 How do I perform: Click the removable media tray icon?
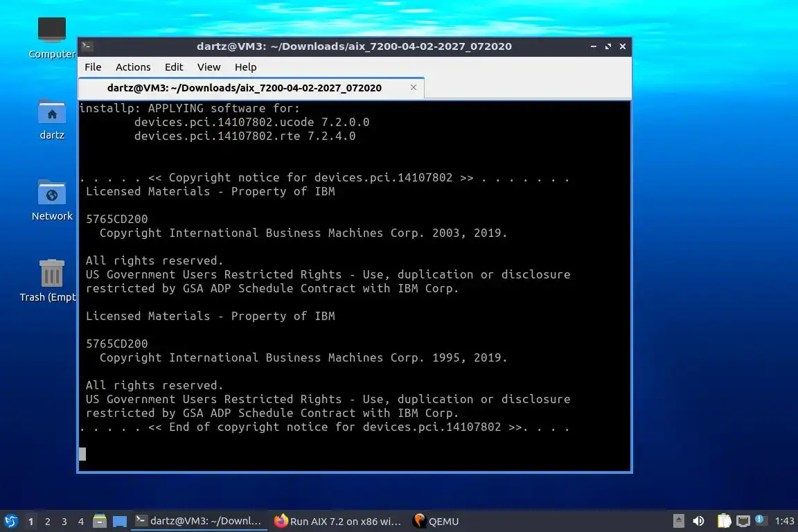pos(678,521)
